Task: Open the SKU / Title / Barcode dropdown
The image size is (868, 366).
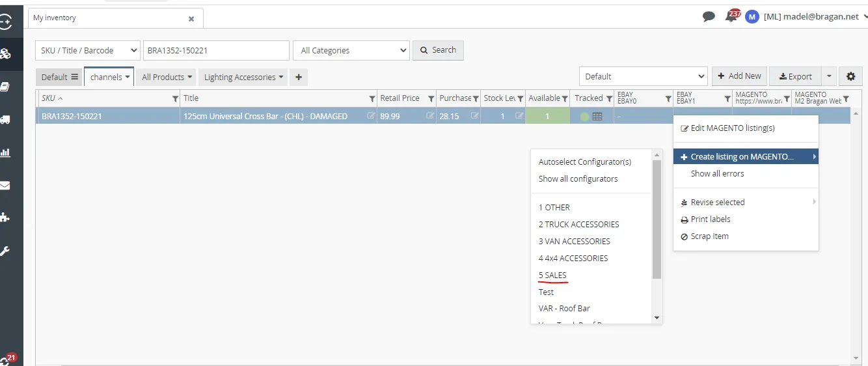Action: click(88, 50)
